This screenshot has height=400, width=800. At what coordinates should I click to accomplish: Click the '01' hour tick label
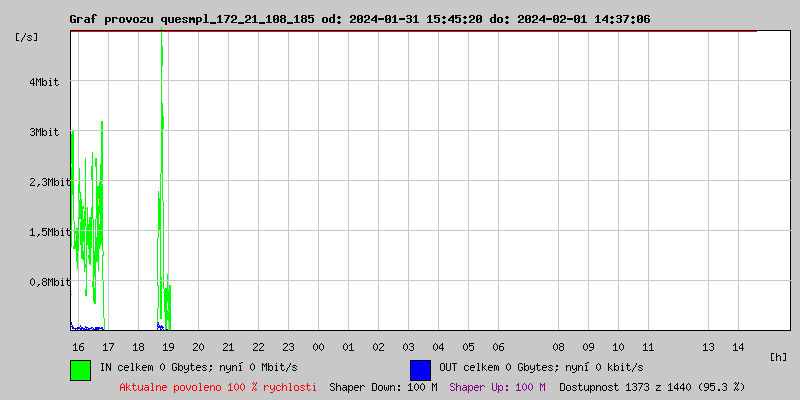click(x=348, y=347)
